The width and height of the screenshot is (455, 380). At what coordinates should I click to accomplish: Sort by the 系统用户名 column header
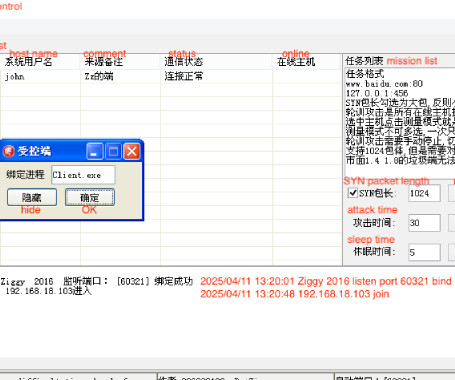pos(40,62)
